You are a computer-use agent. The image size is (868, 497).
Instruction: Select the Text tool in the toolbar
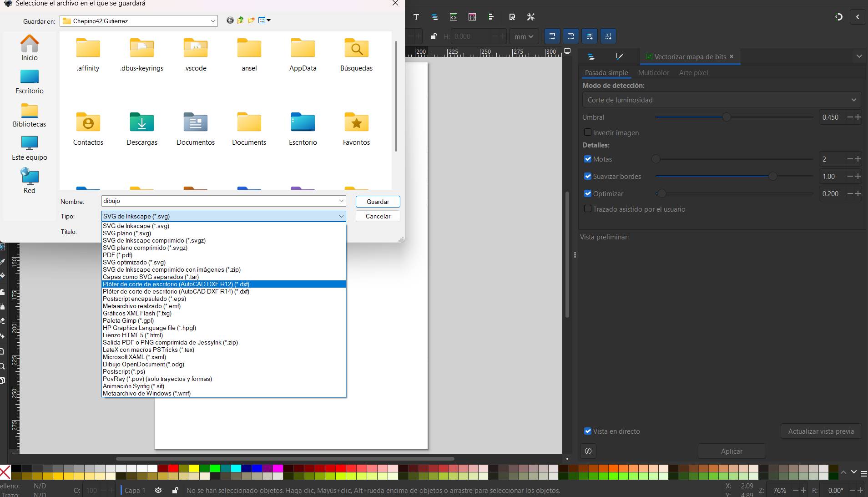[x=416, y=17]
